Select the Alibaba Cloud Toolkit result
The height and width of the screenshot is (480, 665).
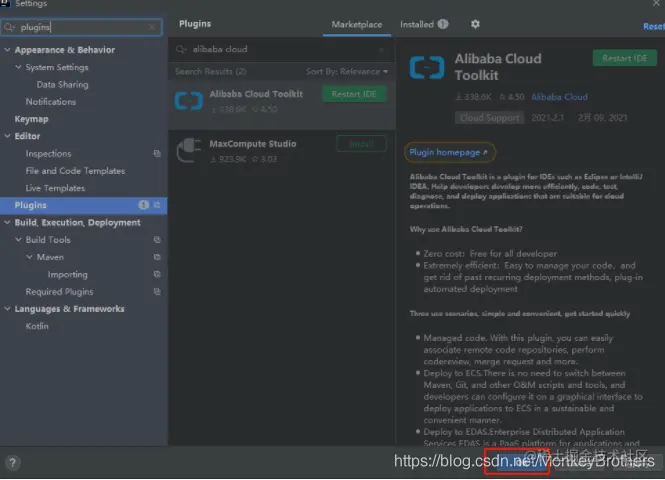(282, 105)
